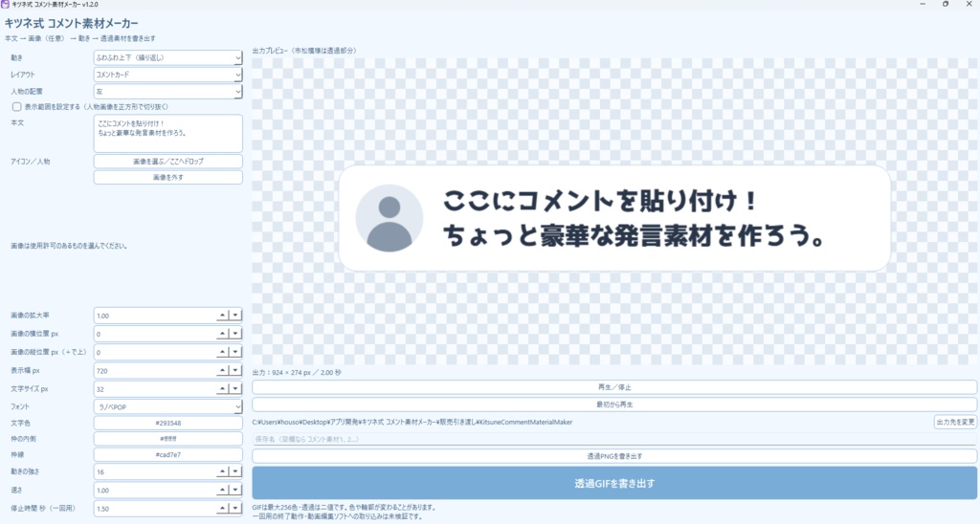Click the heading キツネ式 コメント素材メーカー
Viewport: 980px width, 524px height.
[x=71, y=24]
